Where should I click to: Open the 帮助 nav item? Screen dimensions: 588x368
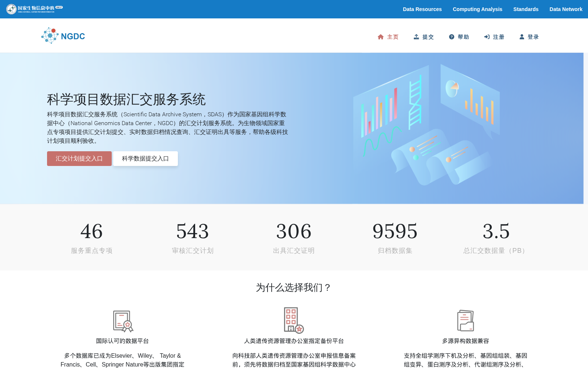point(459,37)
